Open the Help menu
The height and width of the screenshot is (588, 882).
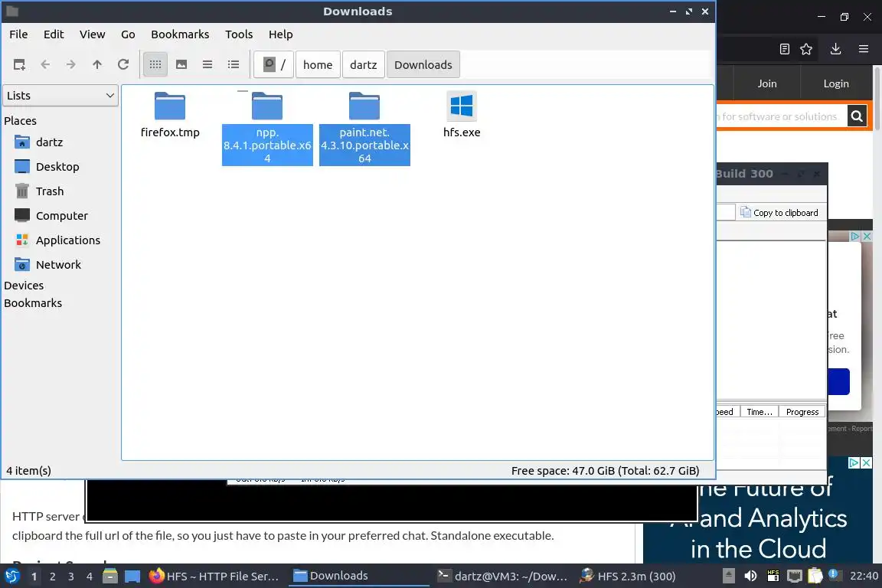tap(281, 34)
